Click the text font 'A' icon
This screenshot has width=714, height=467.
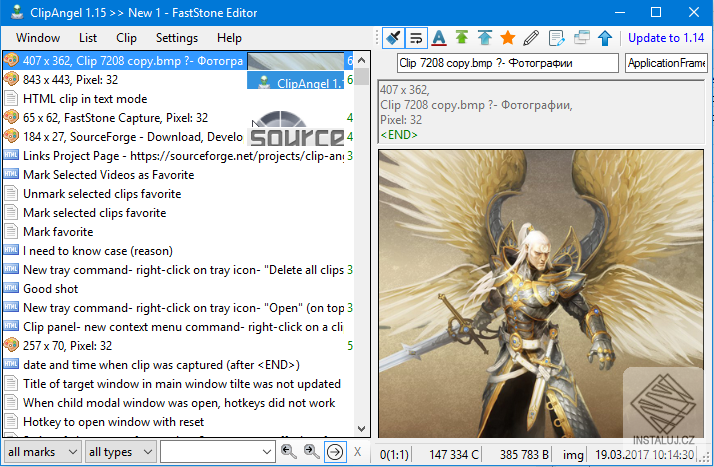(x=439, y=38)
